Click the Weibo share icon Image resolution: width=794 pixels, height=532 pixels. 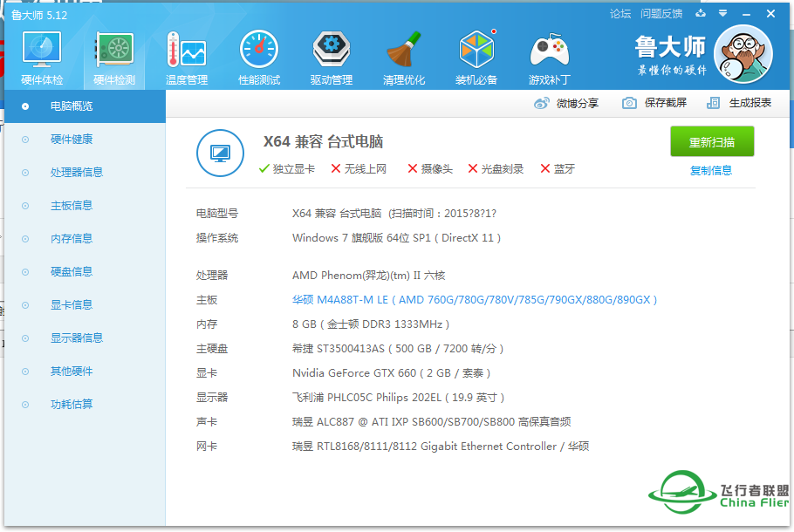pyautogui.click(x=541, y=103)
